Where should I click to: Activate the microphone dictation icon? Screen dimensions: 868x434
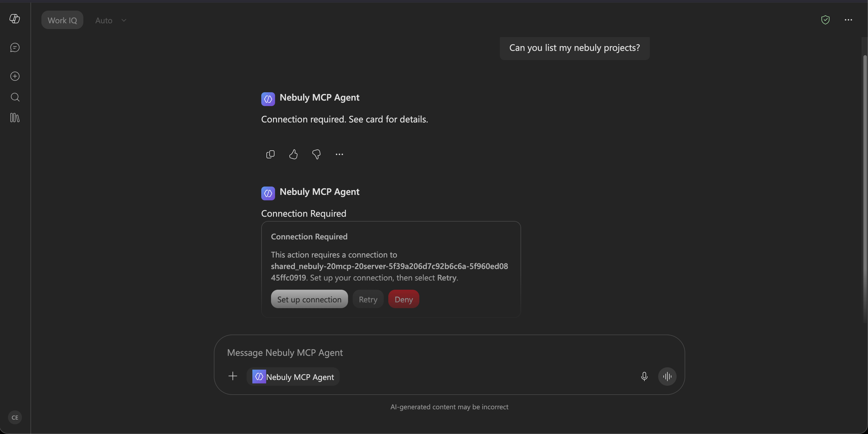tap(644, 377)
